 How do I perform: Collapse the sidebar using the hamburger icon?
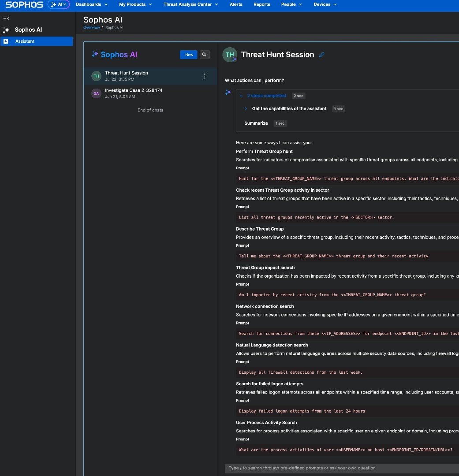(x=6, y=19)
